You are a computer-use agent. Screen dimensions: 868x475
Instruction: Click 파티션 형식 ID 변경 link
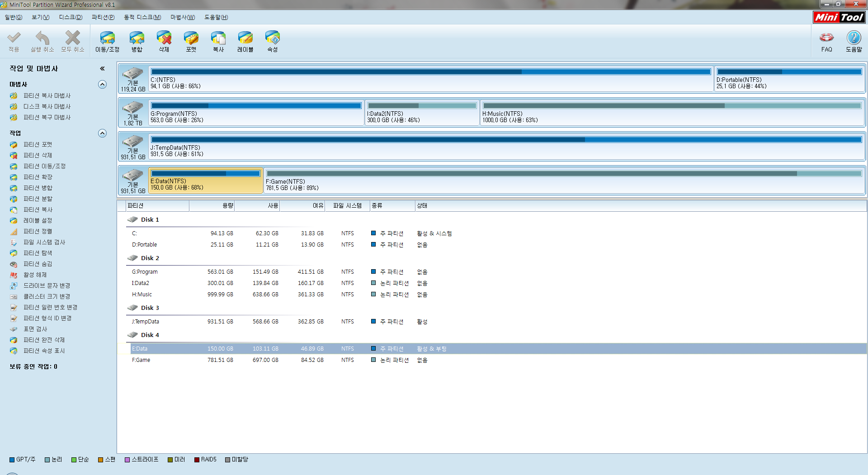(47, 318)
